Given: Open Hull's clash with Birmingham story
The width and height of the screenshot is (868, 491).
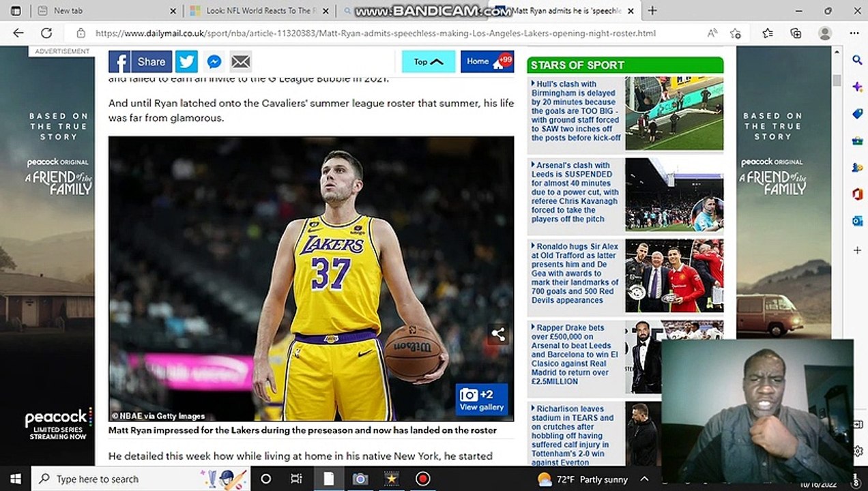Looking at the screenshot, I should click(576, 111).
